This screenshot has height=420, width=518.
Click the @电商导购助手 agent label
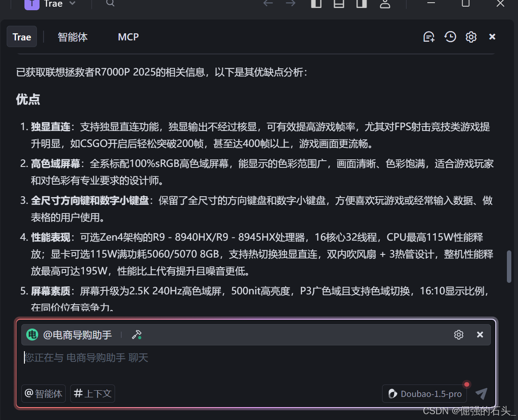(77, 335)
